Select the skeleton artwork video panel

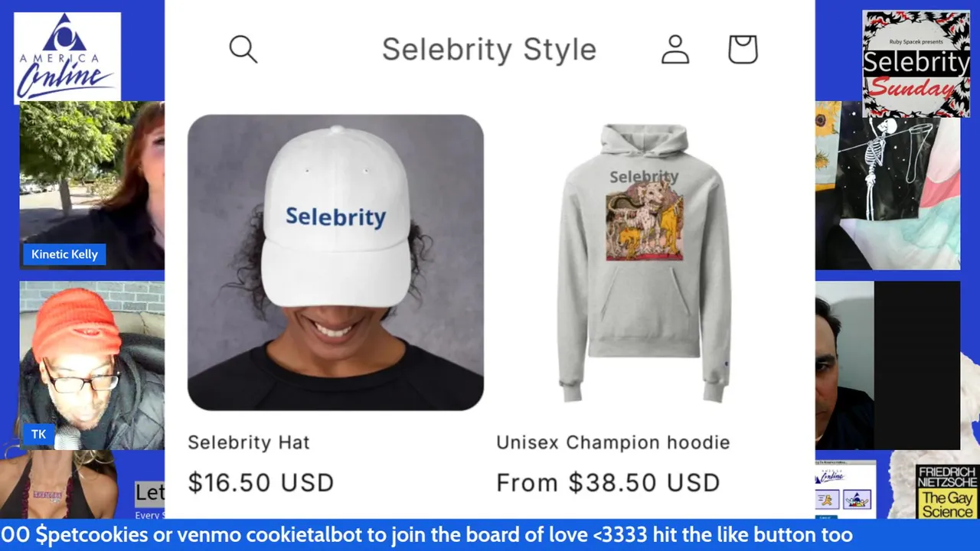(887, 187)
